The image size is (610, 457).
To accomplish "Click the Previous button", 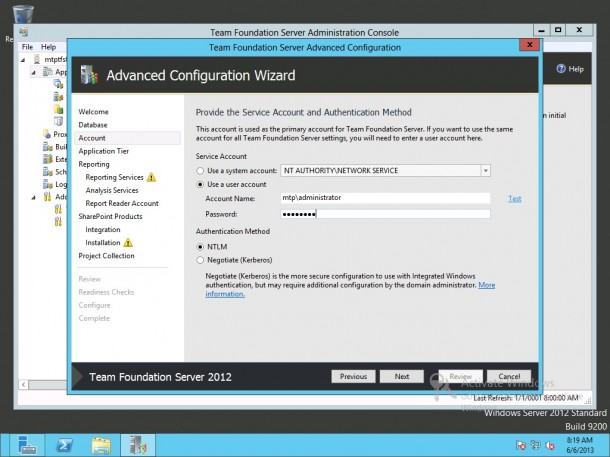I will (x=353, y=376).
